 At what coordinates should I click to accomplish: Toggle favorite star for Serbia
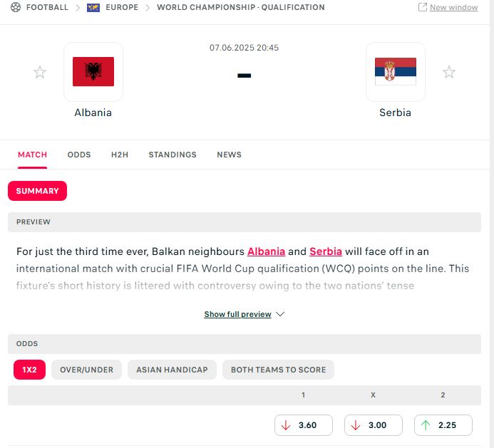tap(449, 72)
